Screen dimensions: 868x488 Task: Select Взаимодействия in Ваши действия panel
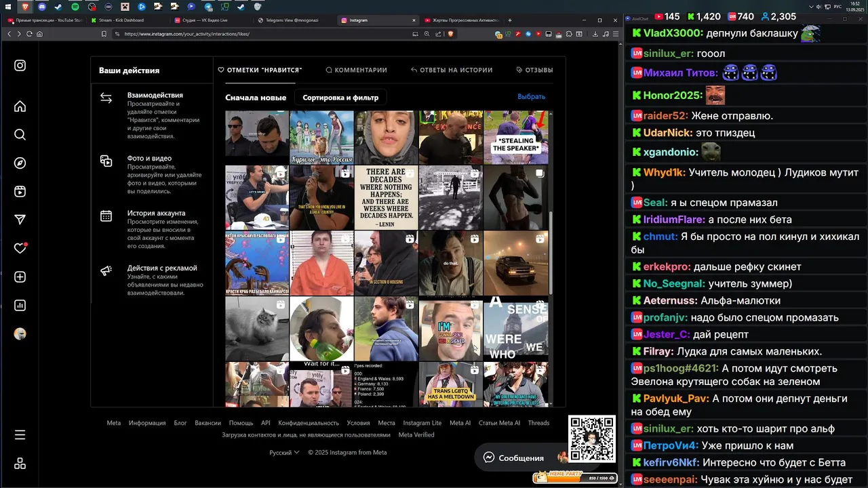[x=151, y=115]
